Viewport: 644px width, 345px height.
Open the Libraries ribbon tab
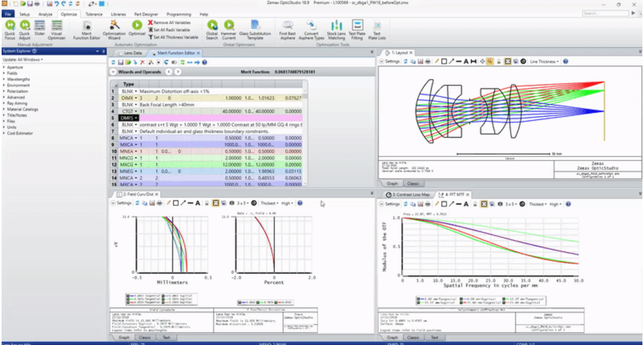click(118, 14)
